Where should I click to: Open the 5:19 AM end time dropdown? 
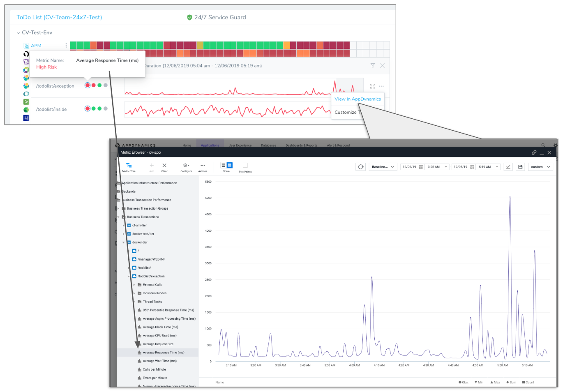tap(488, 167)
